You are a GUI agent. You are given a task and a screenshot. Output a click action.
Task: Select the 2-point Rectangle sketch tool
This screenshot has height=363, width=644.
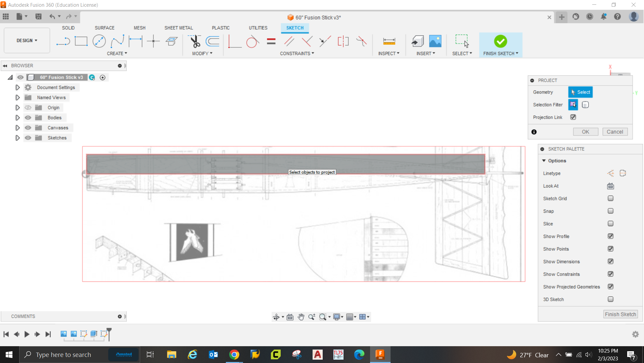tap(81, 41)
